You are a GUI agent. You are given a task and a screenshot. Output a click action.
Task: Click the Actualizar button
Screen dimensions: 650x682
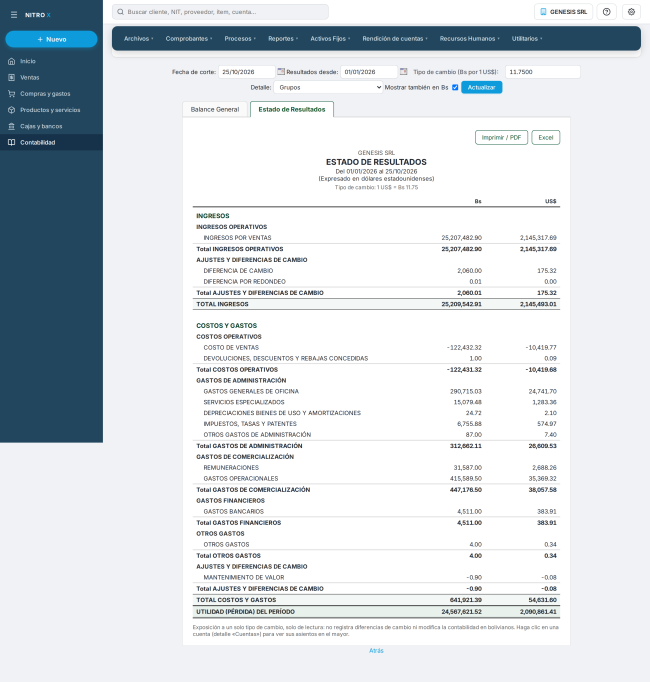(x=482, y=87)
